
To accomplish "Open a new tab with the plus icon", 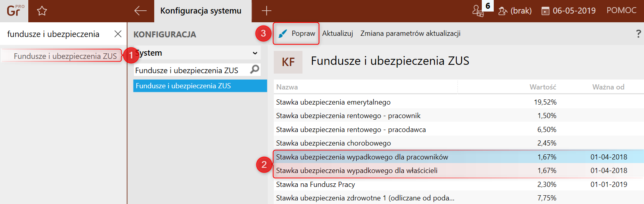I will tap(267, 11).
